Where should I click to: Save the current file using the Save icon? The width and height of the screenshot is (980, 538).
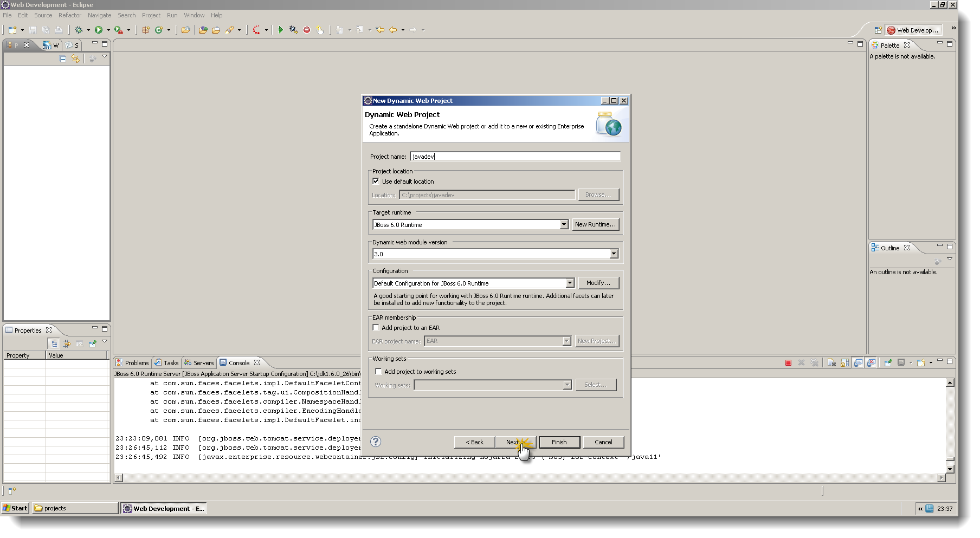[x=33, y=30]
